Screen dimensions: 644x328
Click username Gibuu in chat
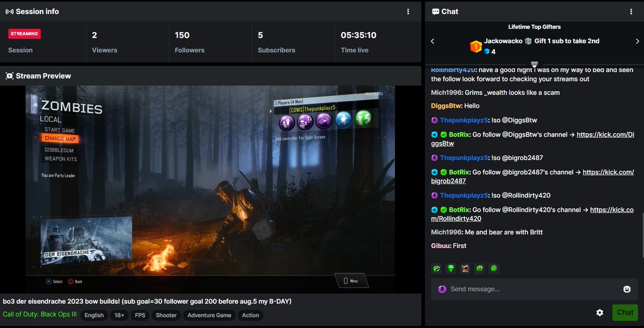click(x=441, y=245)
